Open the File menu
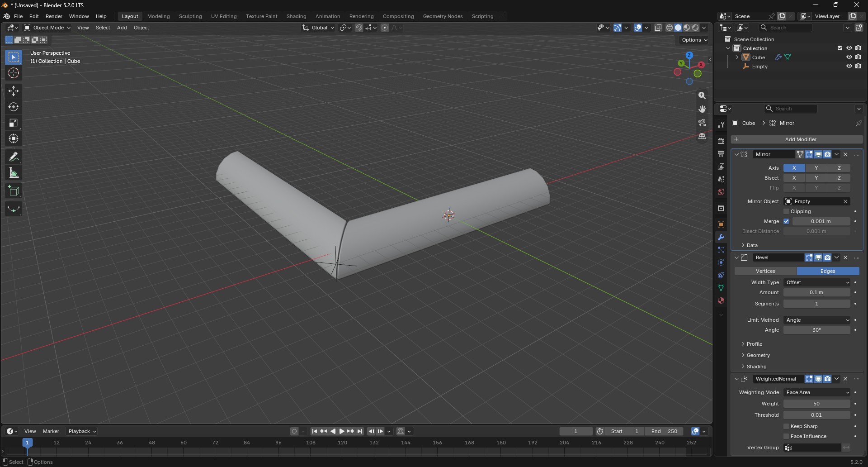The image size is (868, 467). (18, 16)
